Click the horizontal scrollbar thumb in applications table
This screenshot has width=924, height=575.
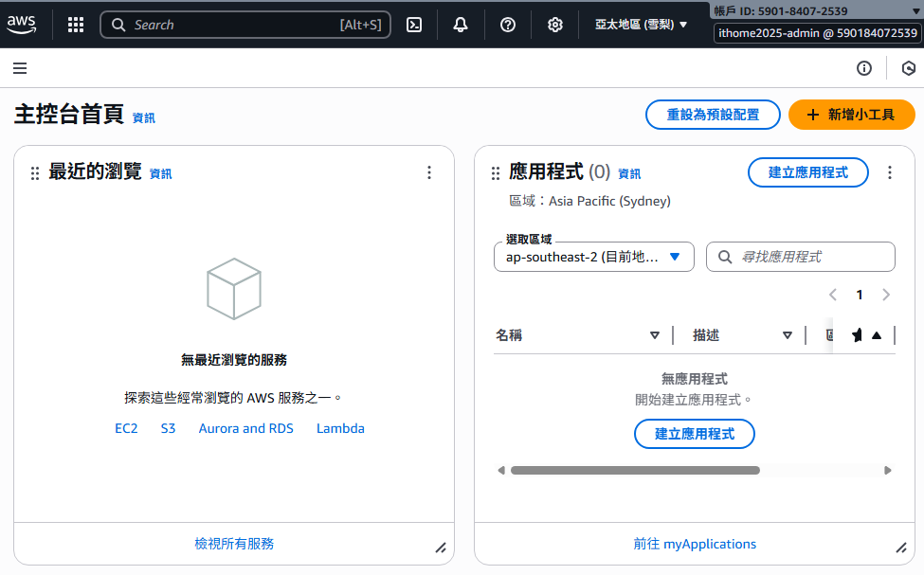[635, 470]
